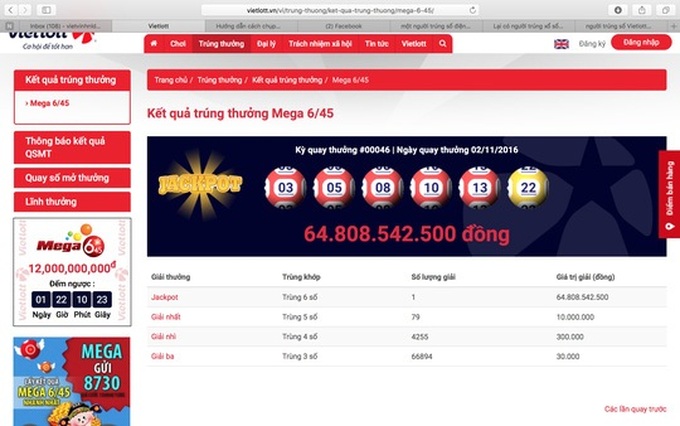
Task: Click Trúng thưởng in the breadcrumb
Action: [219, 80]
